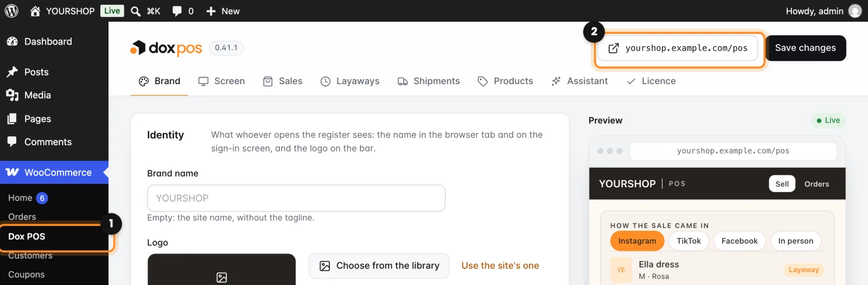The image size is (868, 285).
Task: Switch to the Layaways tab
Action: [350, 81]
